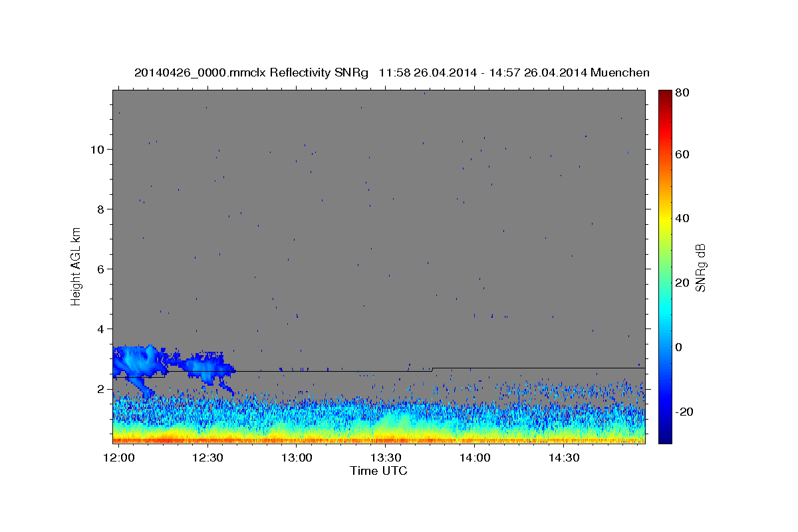Click the smaller blue cloud echo near 12:30
Screen dimensions: 798x532
click(207, 368)
